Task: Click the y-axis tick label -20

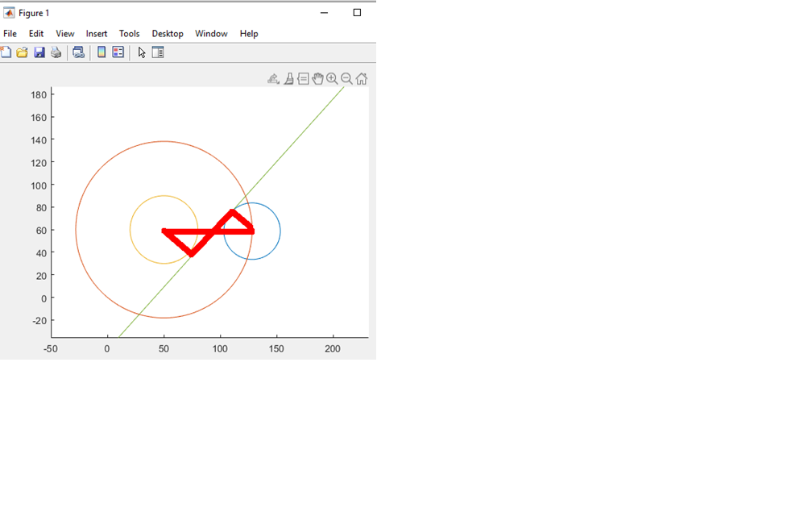Action: click(39, 321)
